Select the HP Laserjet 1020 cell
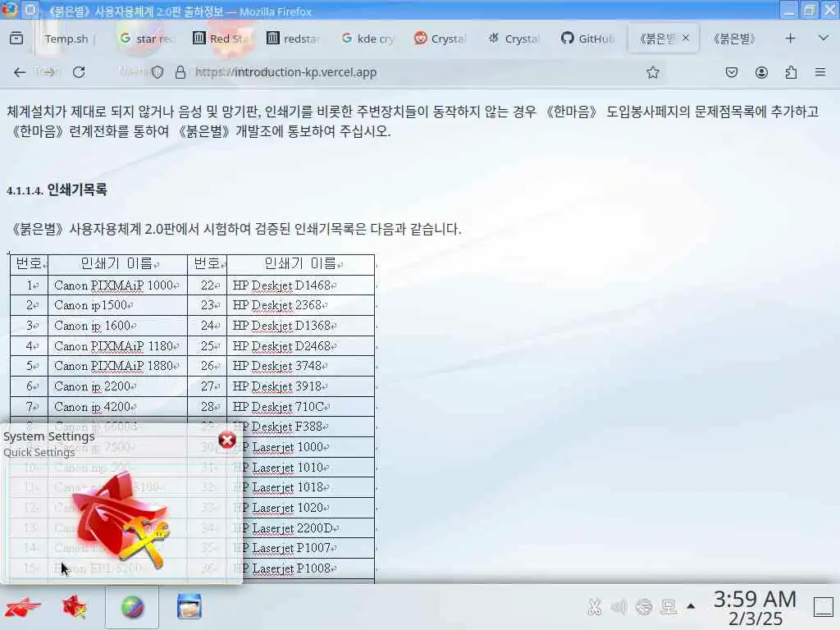 (308, 508)
